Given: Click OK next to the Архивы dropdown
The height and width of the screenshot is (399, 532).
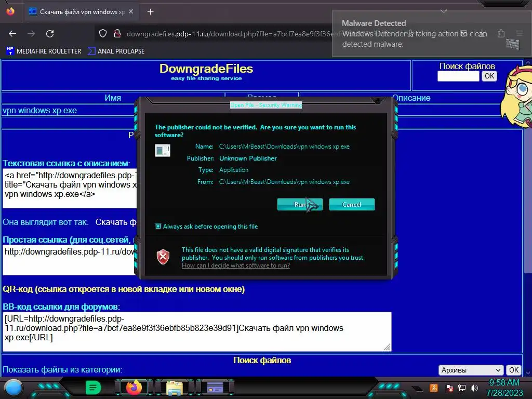Looking at the screenshot, I should pos(514,370).
